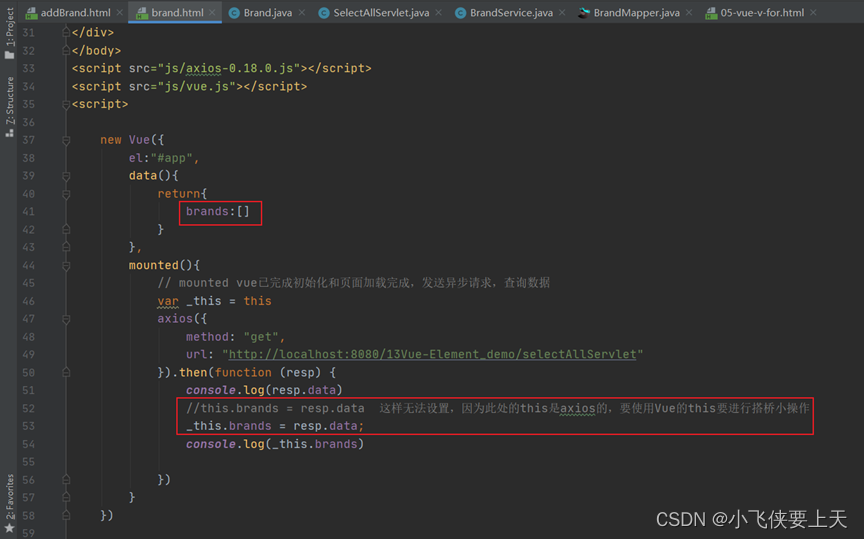Click the _this.brands = resp.data line
Screen dimensions: 864x539
pyautogui.click(x=275, y=426)
